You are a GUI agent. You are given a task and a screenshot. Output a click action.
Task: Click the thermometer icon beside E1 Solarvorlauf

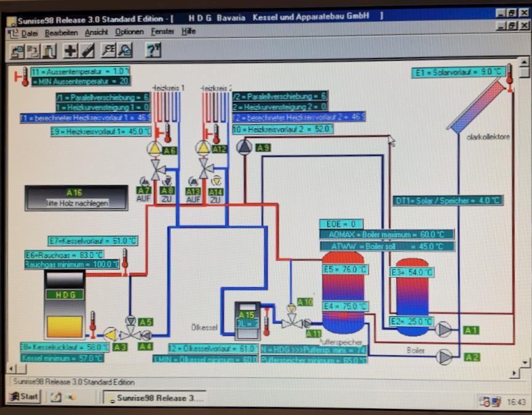tap(510, 78)
